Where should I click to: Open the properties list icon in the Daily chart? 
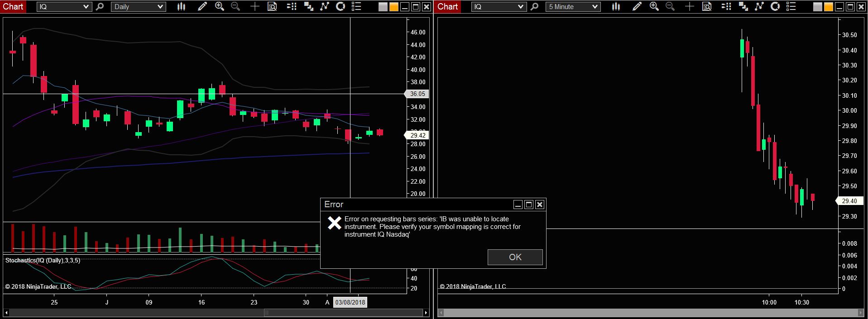356,7
